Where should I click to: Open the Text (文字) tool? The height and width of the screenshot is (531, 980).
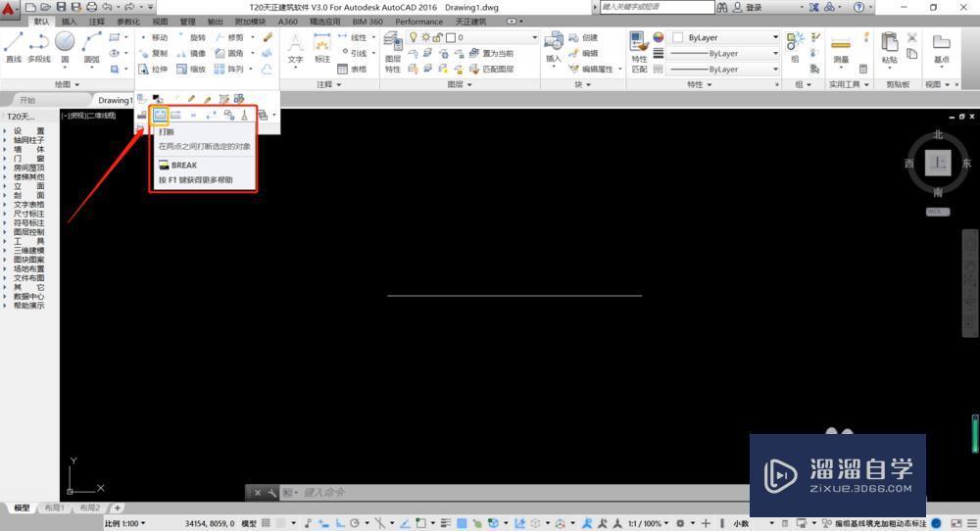(295, 48)
